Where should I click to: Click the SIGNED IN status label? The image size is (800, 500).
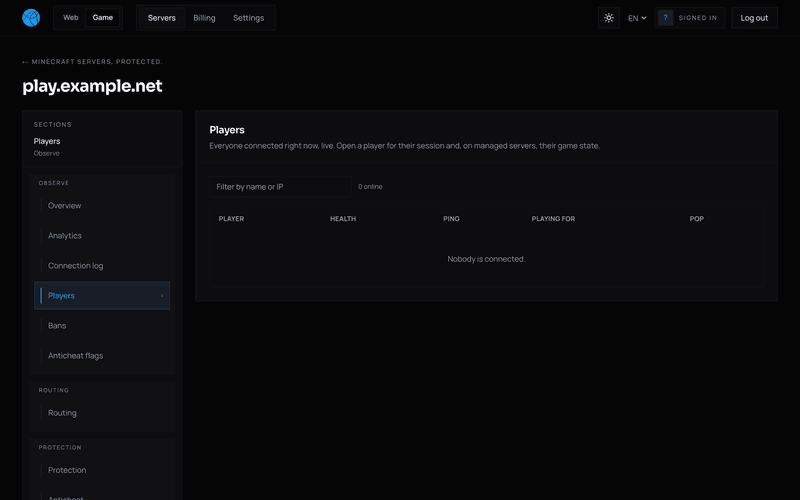(x=697, y=18)
